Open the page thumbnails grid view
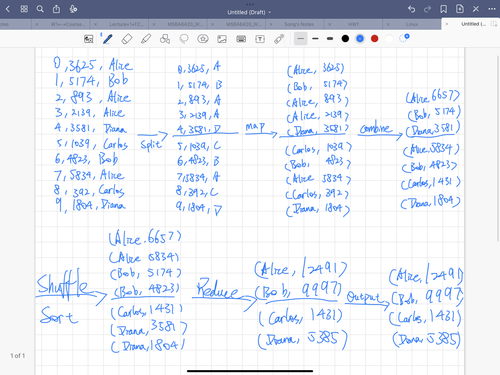 click(24, 9)
